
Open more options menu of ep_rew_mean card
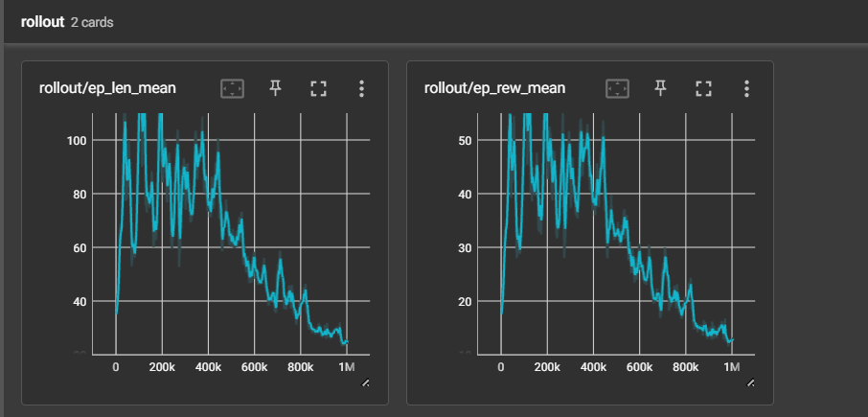point(746,88)
